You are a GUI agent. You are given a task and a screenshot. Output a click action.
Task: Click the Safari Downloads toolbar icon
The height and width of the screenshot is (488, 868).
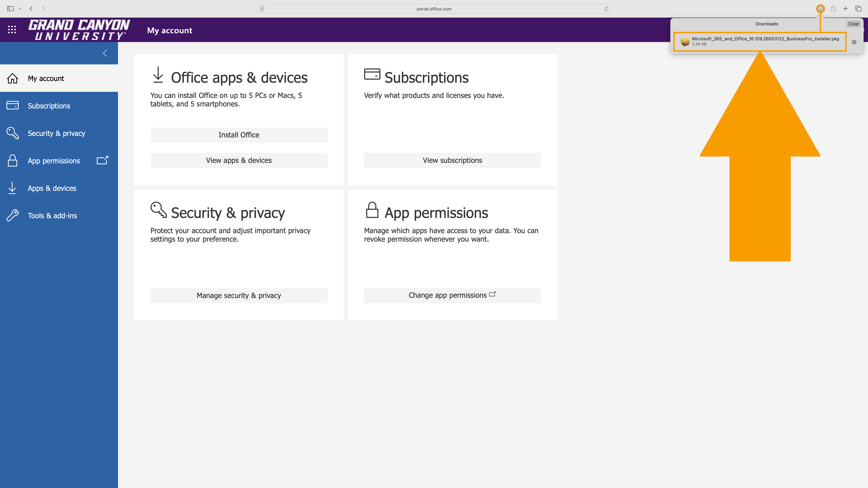(x=821, y=9)
